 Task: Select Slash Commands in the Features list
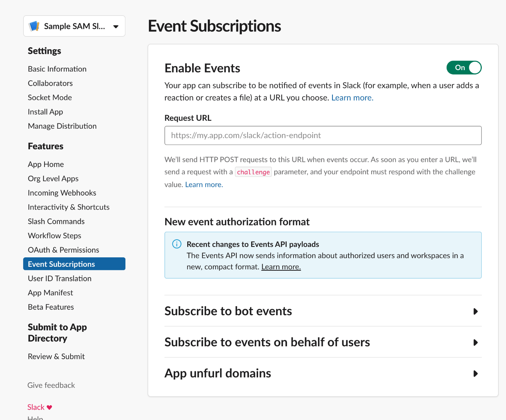pos(56,222)
